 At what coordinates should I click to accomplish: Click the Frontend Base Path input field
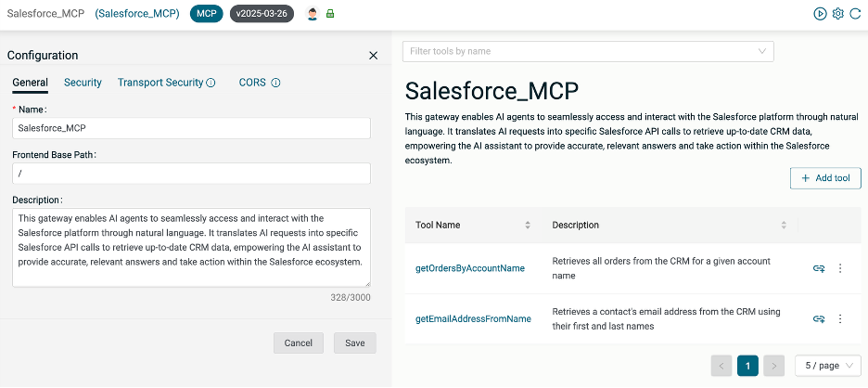(x=191, y=174)
